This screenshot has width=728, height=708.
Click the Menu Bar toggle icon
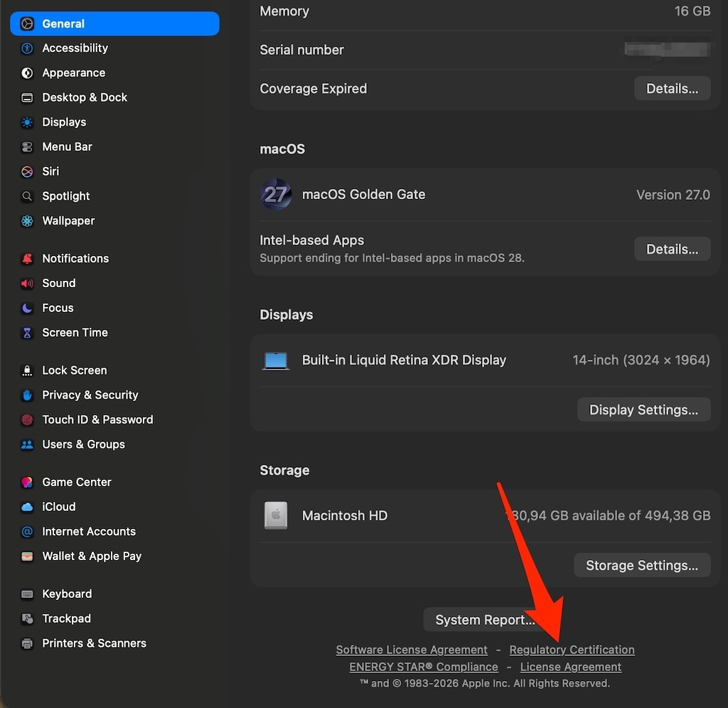pos(28,146)
